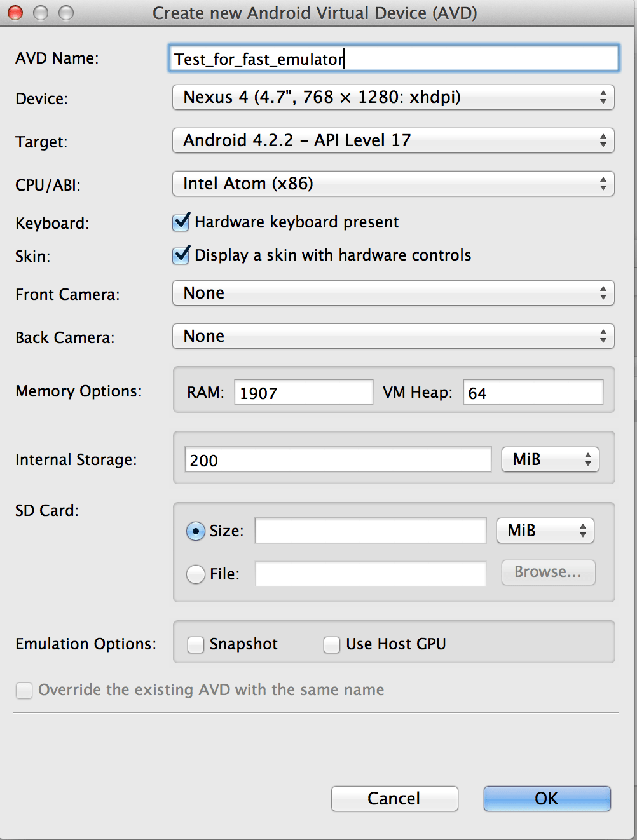
Task: Toggle Display a skin with hardware controls
Action: (x=181, y=255)
